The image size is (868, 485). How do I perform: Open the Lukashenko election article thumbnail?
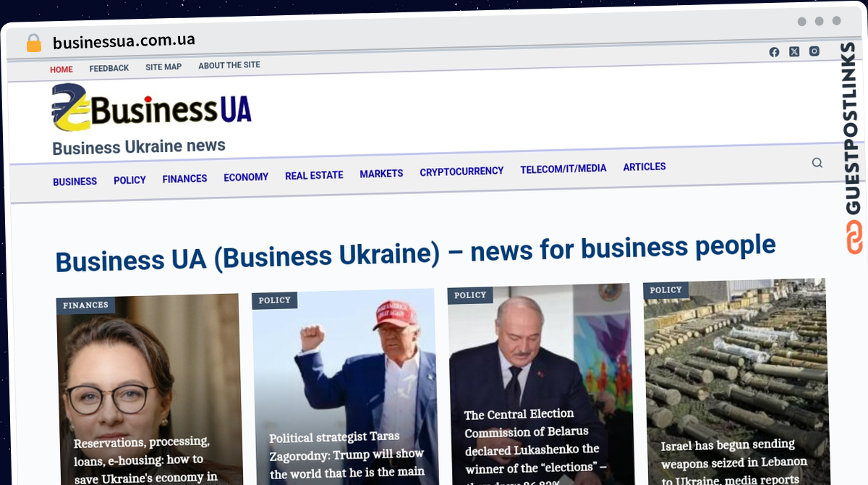(x=540, y=385)
